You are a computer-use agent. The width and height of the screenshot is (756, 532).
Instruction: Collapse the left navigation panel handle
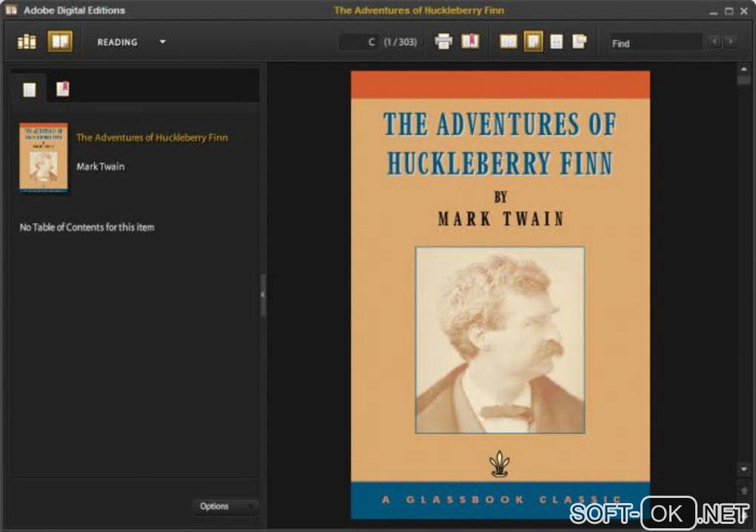pos(263,295)
